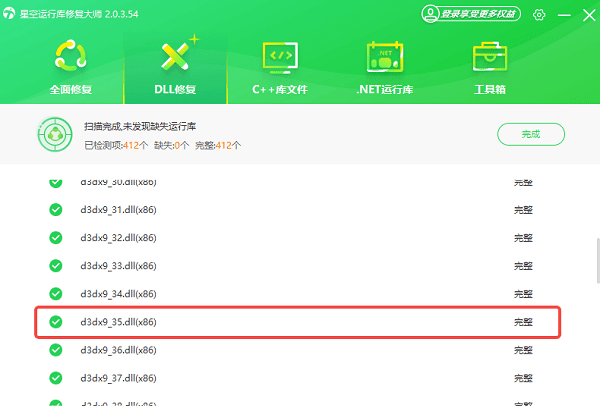This screenshot has height=411, width=600.
Task: Select the d3dx9_33.dll(x86) file name
Action: 118,266
